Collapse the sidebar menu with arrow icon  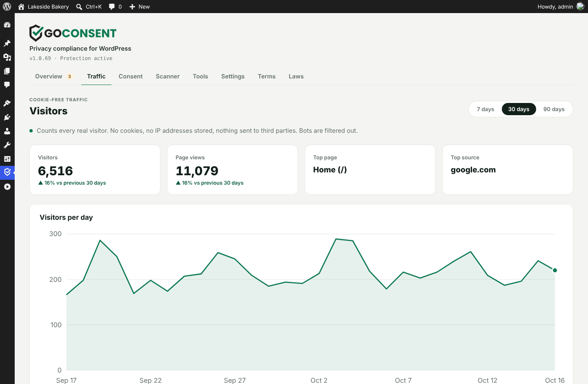pyautogui.click(x=7, y=187)
